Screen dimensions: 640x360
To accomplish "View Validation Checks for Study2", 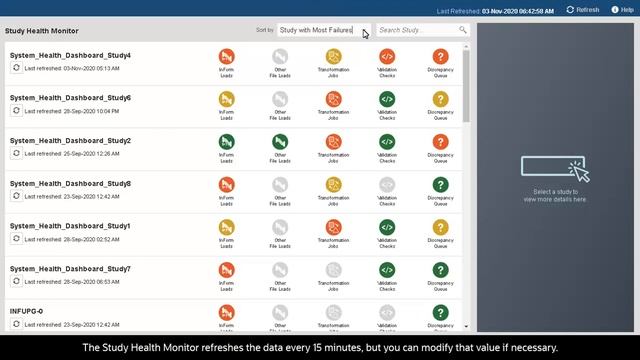I will pos(387,142).
